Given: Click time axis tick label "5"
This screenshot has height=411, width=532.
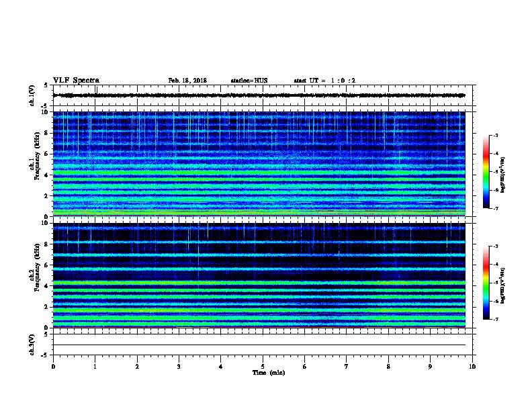Looking at the screenshot, I should pyautogui.click(x=263, y=367).
